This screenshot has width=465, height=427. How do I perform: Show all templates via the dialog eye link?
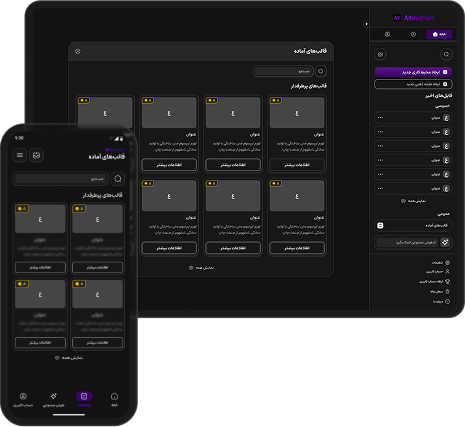click(x=201, y=268)
